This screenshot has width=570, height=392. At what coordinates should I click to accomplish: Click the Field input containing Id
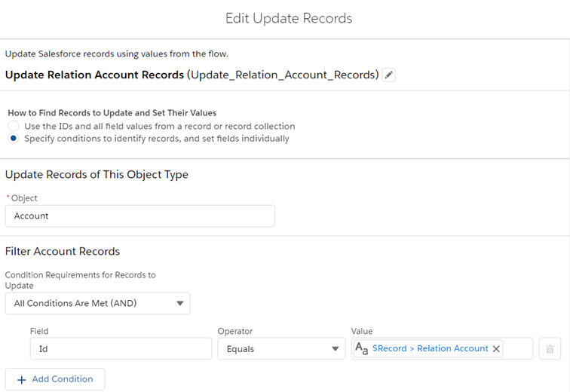[x=121, y=349]
